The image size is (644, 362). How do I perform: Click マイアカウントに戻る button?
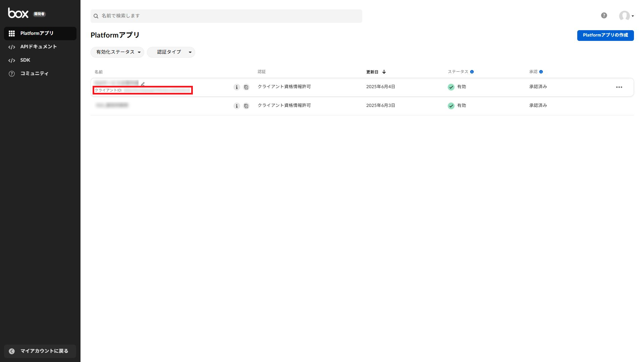[40, 351]
